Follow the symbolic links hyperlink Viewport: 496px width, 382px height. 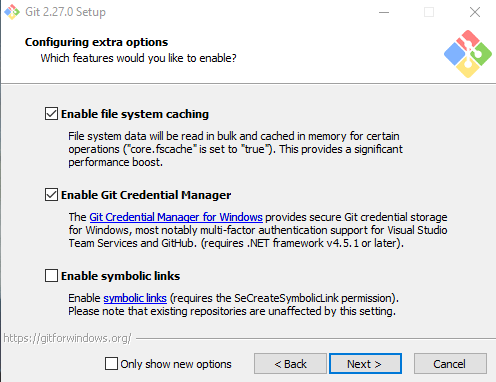pyautogui.click(x=135, y=298)
